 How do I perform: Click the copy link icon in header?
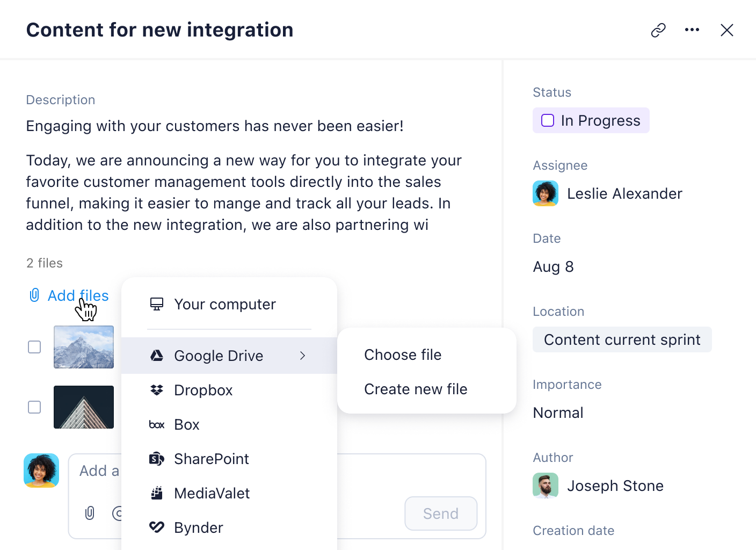click(658, 30)
